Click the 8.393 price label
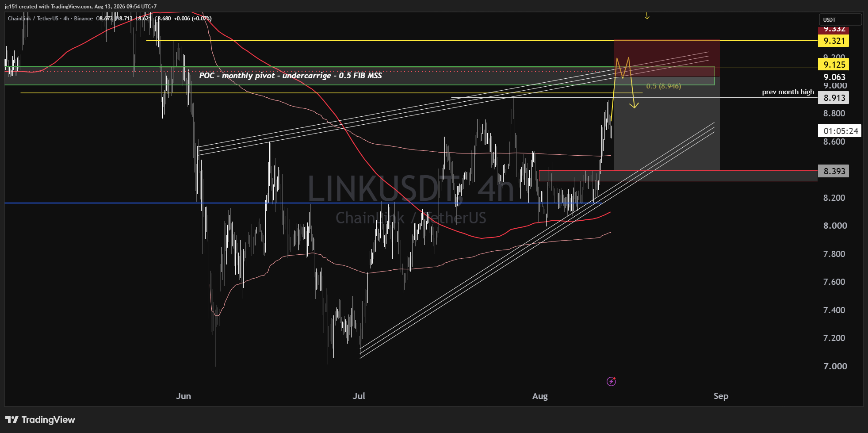Screen dimensions: 868x433 [834, 171]
